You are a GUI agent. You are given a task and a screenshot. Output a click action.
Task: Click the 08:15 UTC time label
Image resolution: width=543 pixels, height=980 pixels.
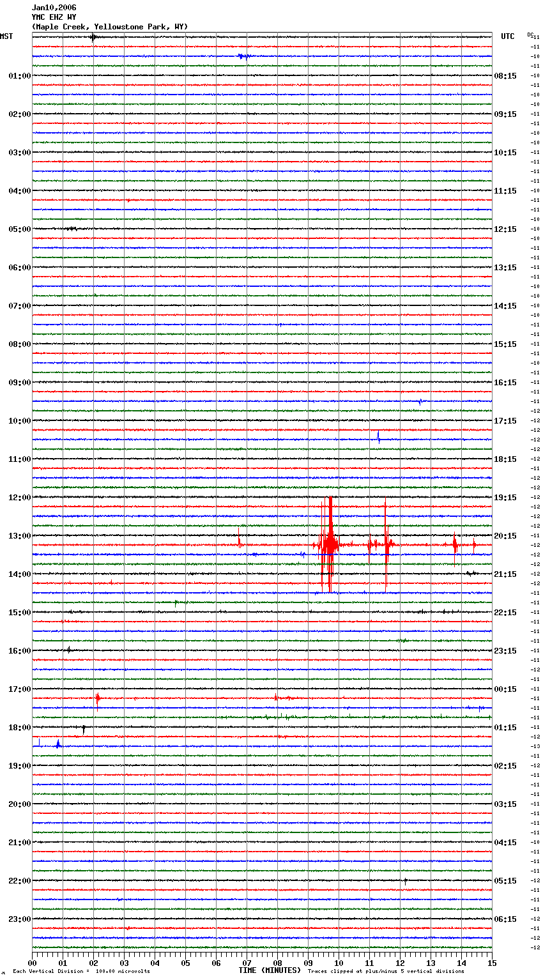[x=505, y=76]
